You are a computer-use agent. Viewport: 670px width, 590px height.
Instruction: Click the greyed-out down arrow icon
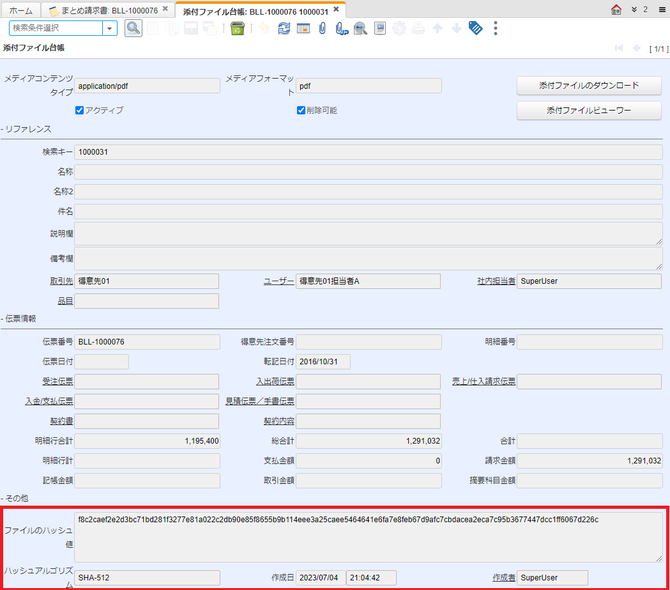tap(456, 28)
